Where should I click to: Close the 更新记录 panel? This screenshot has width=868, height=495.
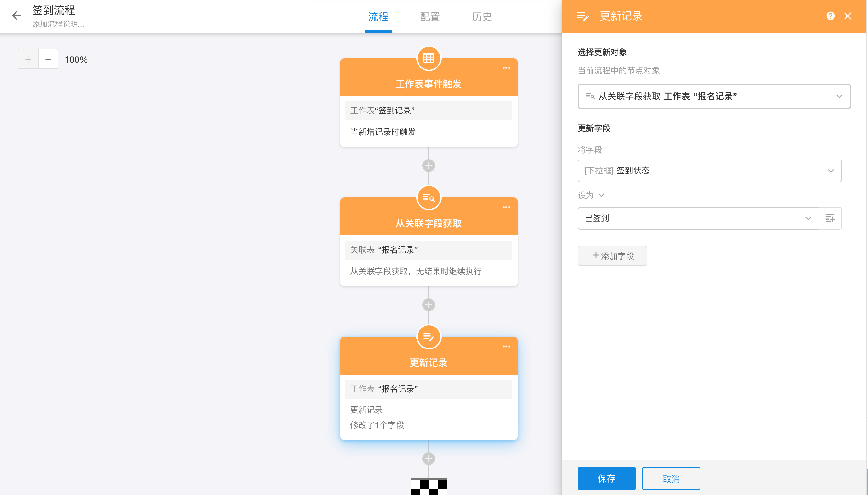[848, 16]
